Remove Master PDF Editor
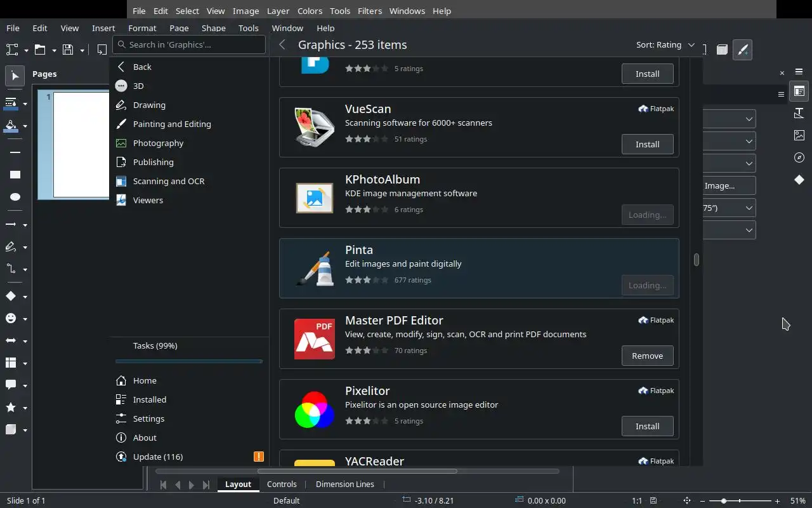 tap(647, 356)
